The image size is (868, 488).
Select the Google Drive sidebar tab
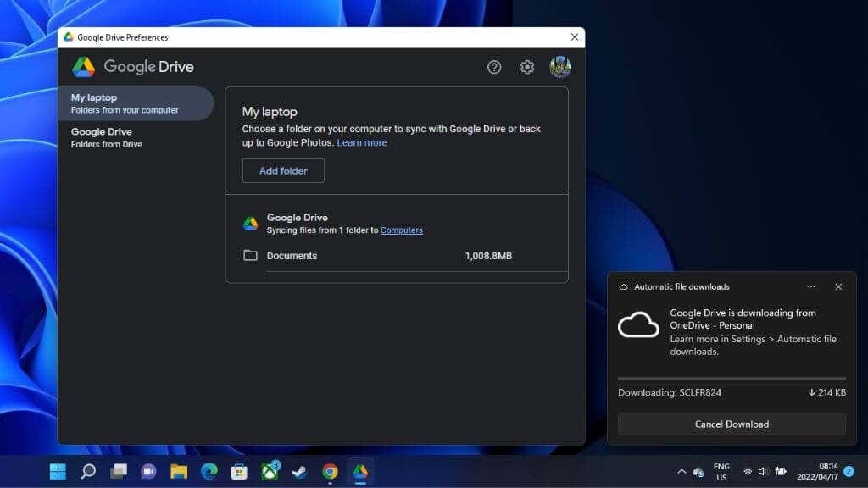coord(136,138)
